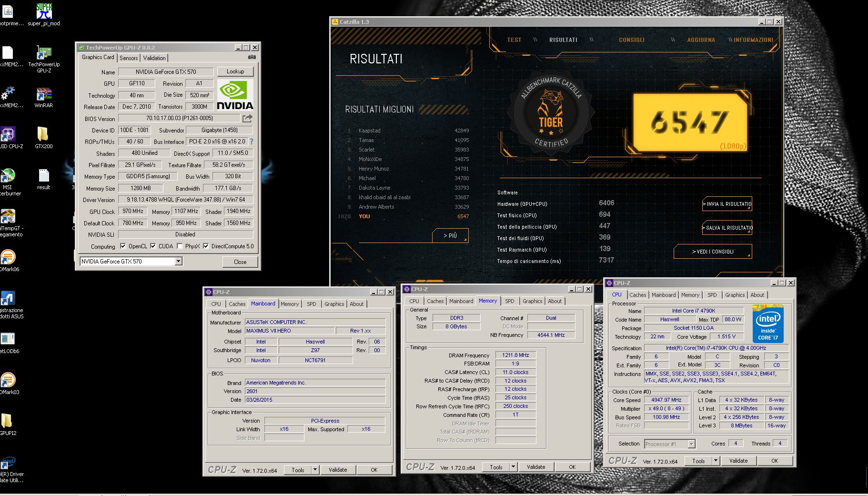Toggle the PhysX checkbox in GPU-Z
Viewport: 868px width, 496px height.
[x=180, y=246]
